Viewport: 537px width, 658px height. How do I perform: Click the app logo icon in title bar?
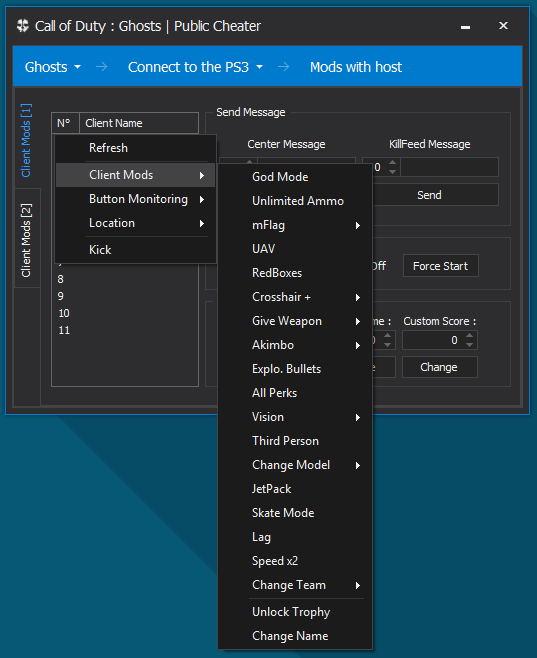(x=23, y=26)
